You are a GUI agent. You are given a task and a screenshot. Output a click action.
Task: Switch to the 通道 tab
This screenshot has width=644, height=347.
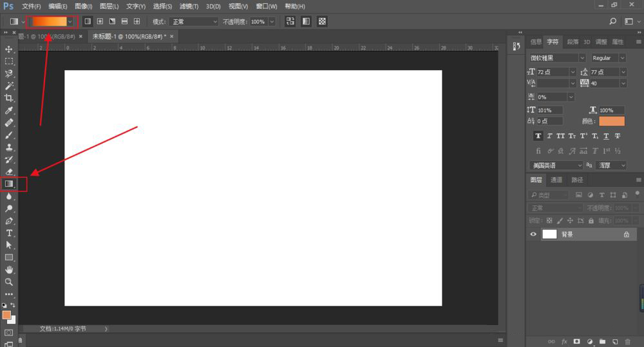click(x=556, y=180)
